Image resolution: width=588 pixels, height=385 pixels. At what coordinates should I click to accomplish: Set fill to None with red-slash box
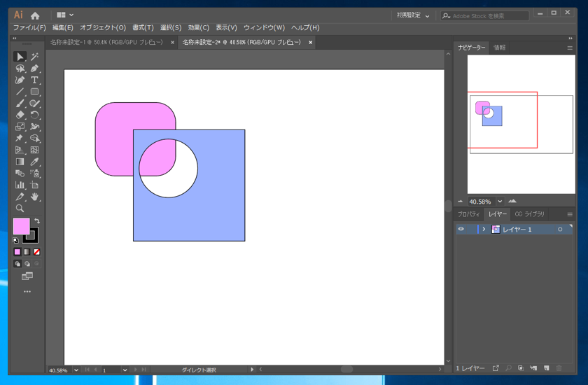pos(37,252)
